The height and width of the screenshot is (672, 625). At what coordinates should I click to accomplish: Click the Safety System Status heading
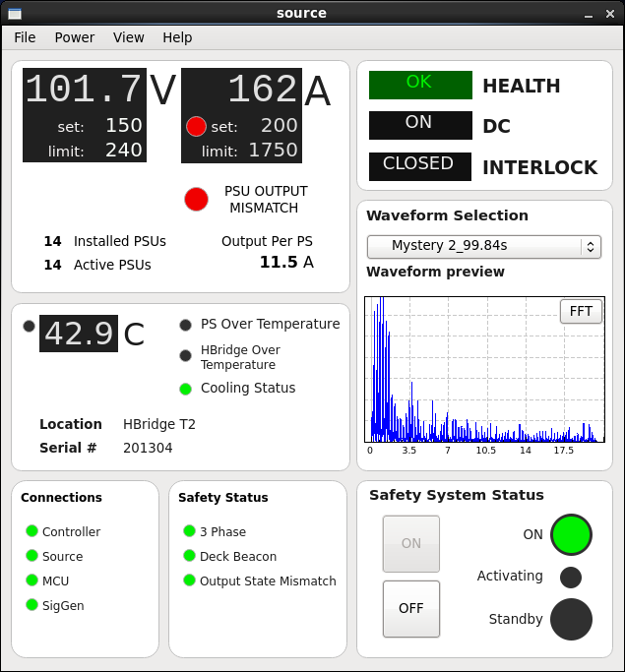(457, 495)
